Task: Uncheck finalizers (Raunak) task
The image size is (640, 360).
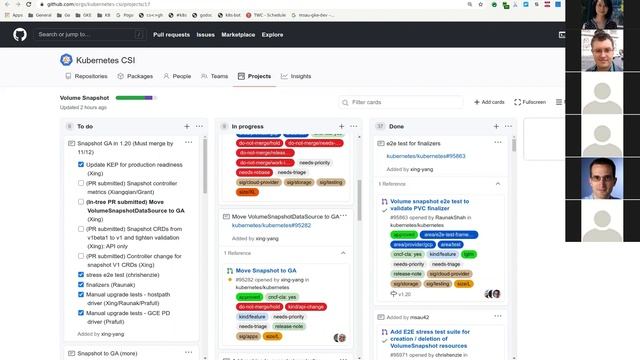Action: click(x=81, y=284)
